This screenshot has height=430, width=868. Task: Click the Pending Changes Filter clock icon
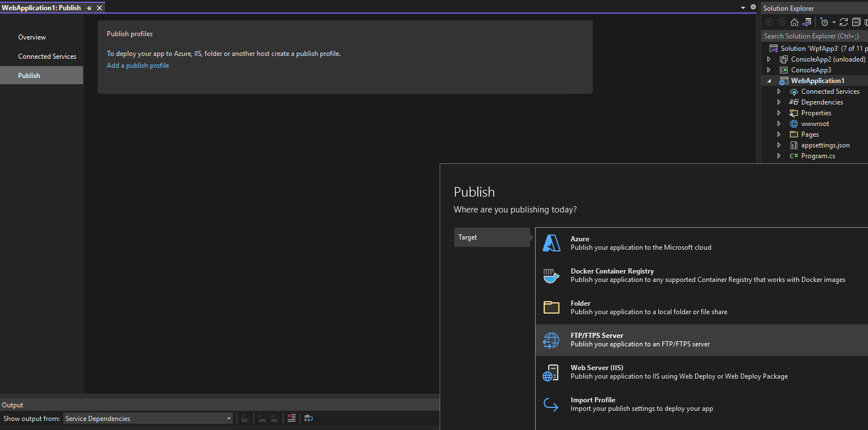(824, 22)
